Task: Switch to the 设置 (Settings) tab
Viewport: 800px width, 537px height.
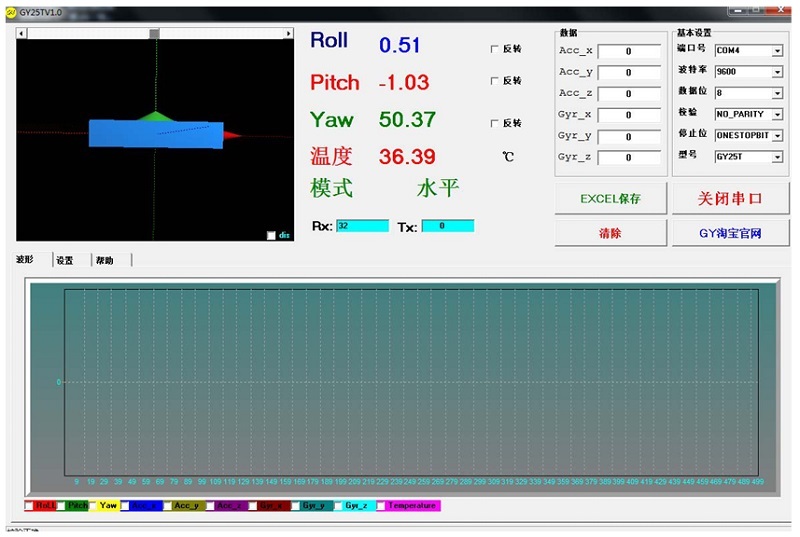Action: click(65, 260)
